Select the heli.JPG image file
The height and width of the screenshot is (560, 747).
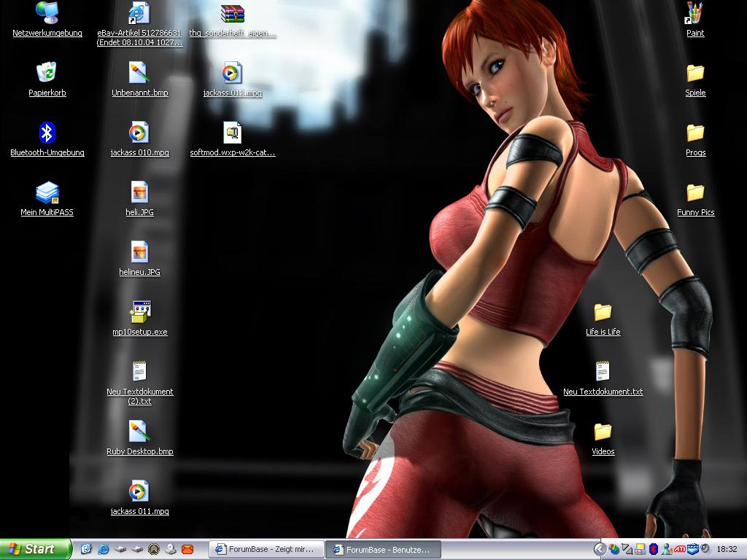click(x=139, y=192)
